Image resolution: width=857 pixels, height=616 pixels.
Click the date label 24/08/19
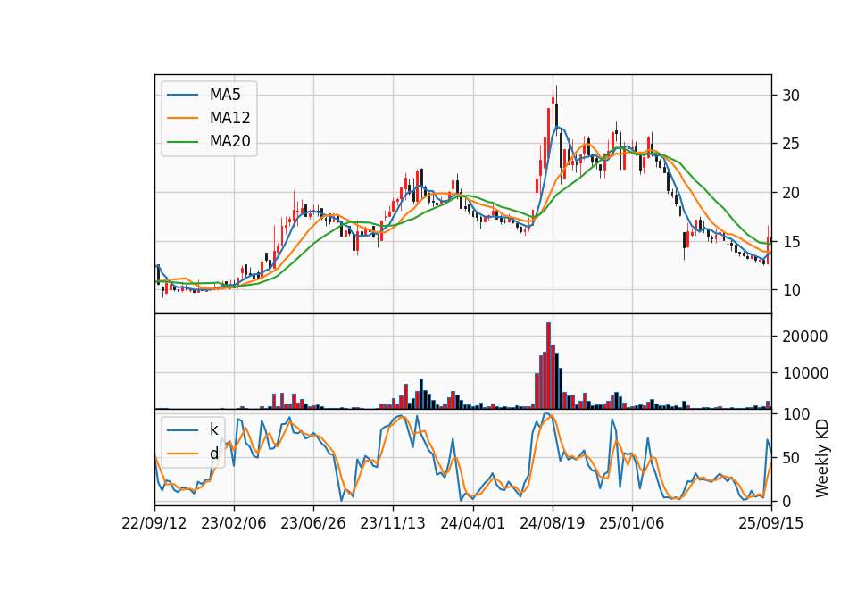[x=552, y=524]
